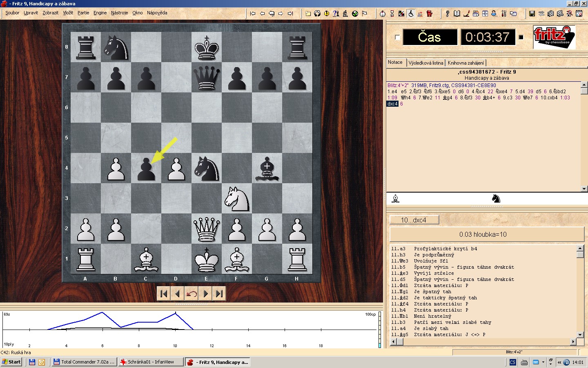Open the Engine menu

(x=100, y=13)
